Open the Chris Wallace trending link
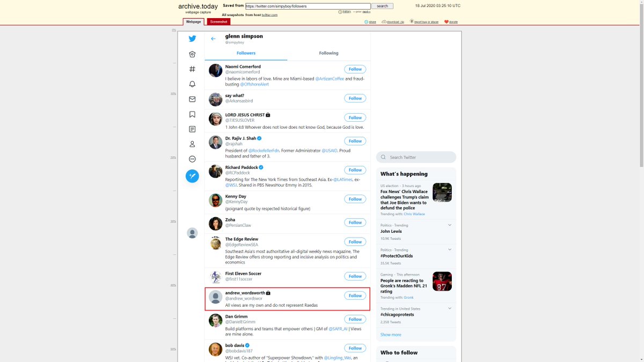644x362 pixels. [414, 214]
